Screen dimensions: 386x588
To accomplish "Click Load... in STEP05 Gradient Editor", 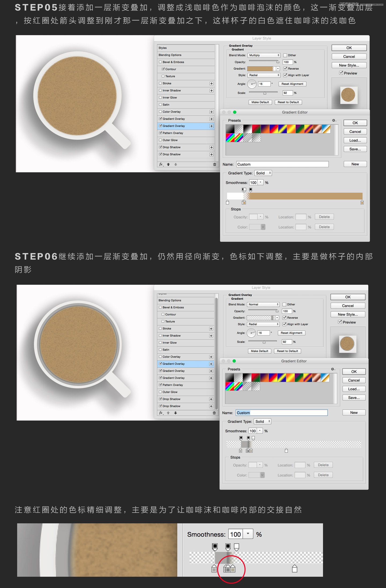I will 355,140.
